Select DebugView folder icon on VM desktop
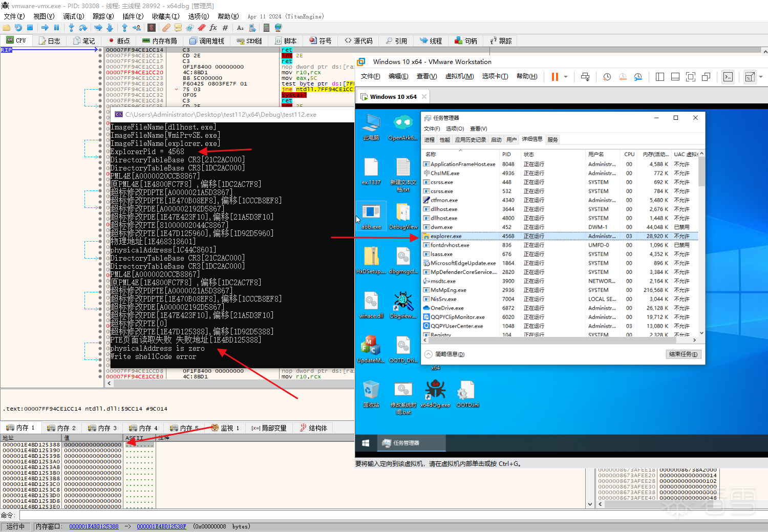This screenshot has height=532, width=768. coord(403,216)
